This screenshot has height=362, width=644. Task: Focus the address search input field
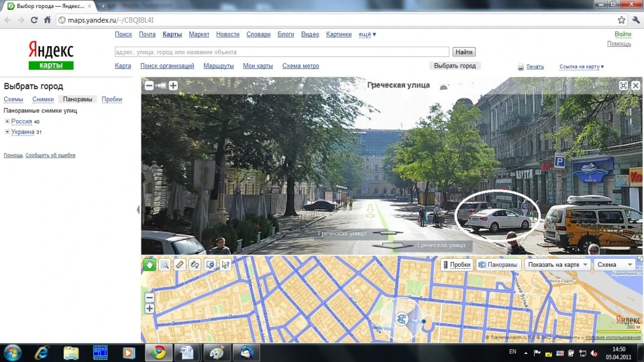click(282, 52)
